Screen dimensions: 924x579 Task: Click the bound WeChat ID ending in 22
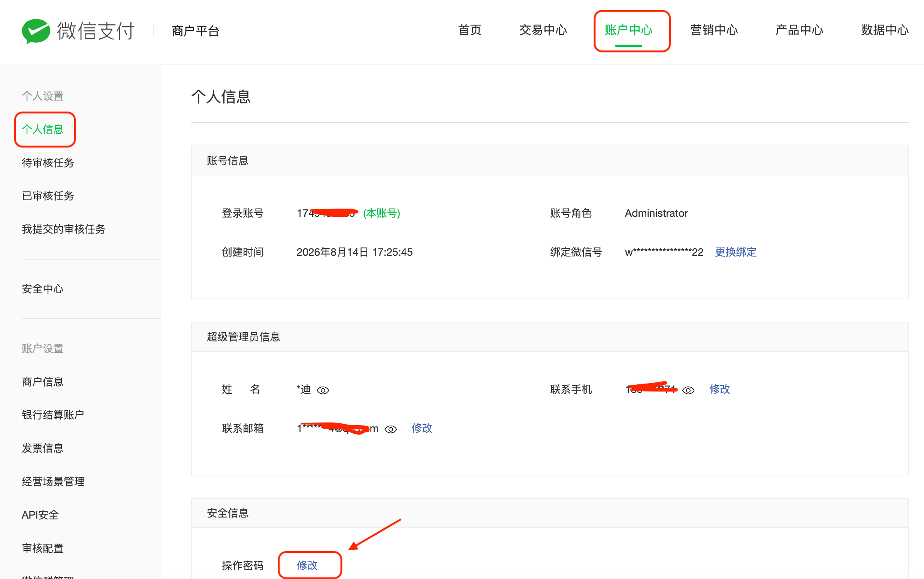[664, 252]
